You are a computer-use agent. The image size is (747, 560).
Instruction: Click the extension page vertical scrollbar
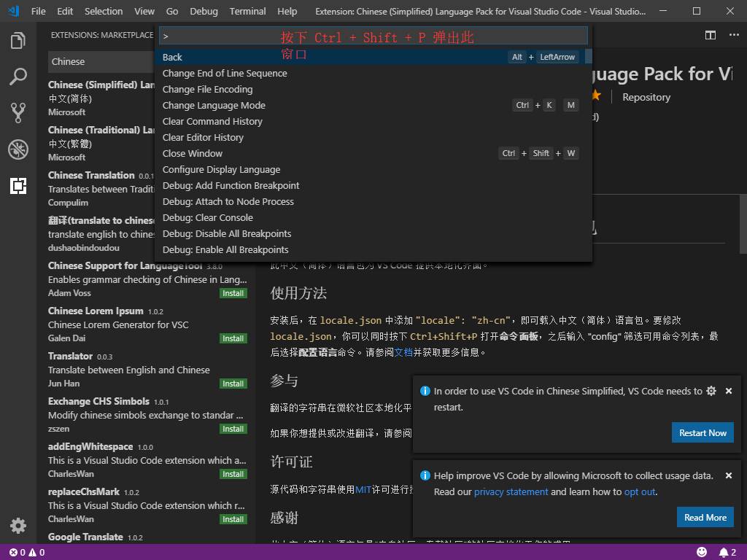(x=742, y=224)
